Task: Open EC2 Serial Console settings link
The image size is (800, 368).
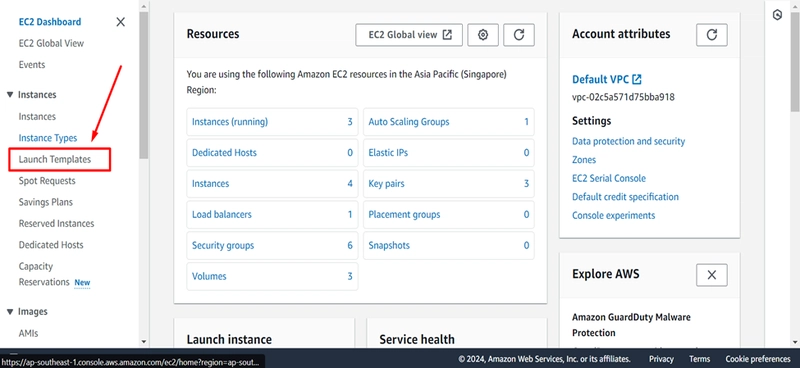Action: tap(609, 179)
